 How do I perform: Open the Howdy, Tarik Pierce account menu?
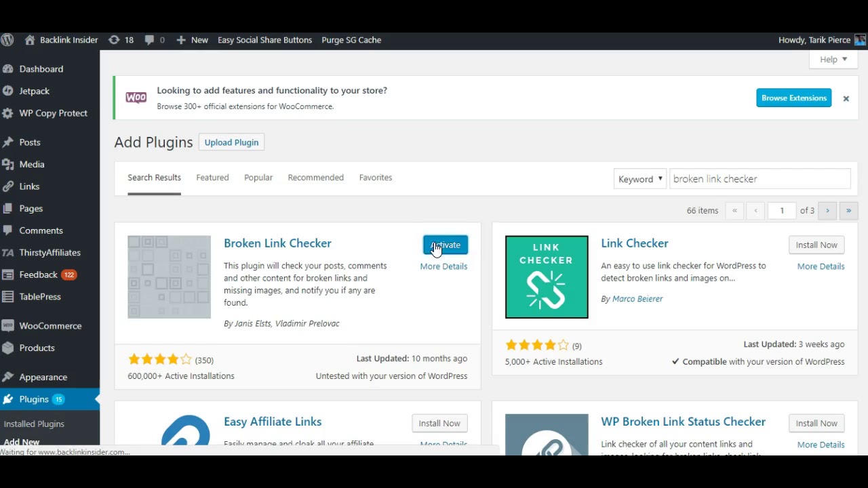[x=822, y=40]
